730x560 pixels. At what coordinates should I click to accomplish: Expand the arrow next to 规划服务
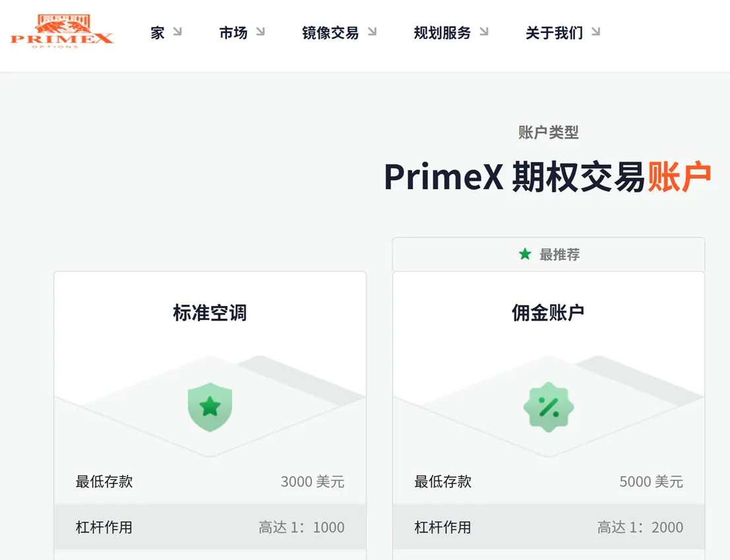pyautogui.click(x=484, y=32)
